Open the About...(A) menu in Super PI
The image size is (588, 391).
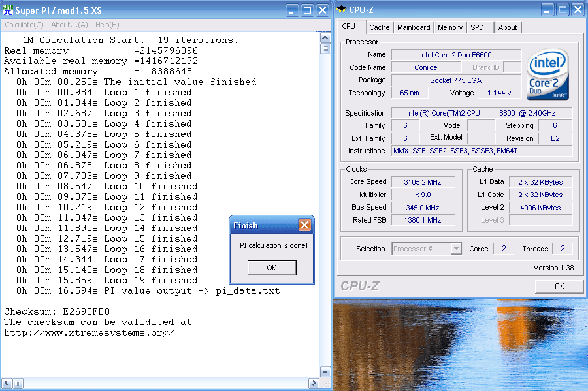[69, 25]
